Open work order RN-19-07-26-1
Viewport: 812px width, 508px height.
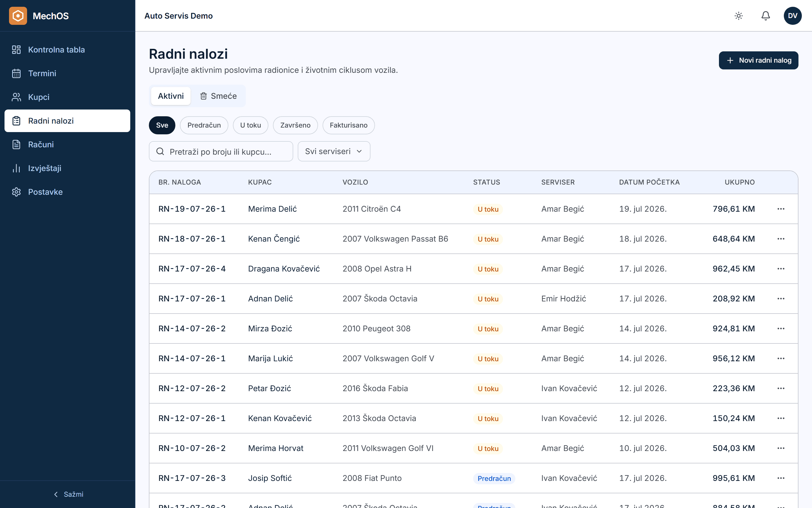pos(192,209)
